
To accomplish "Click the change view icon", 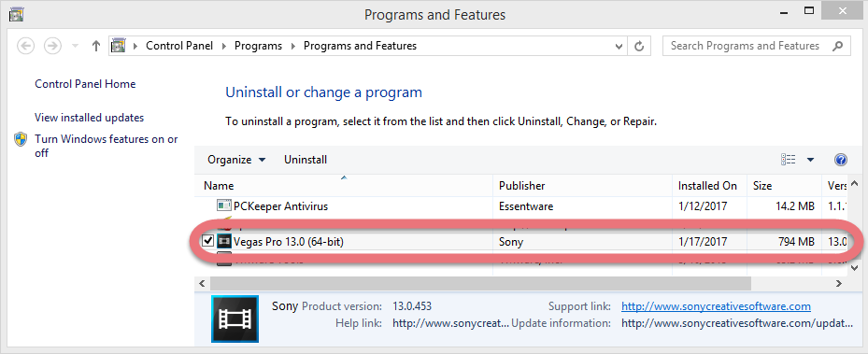I will click(789, 160).
